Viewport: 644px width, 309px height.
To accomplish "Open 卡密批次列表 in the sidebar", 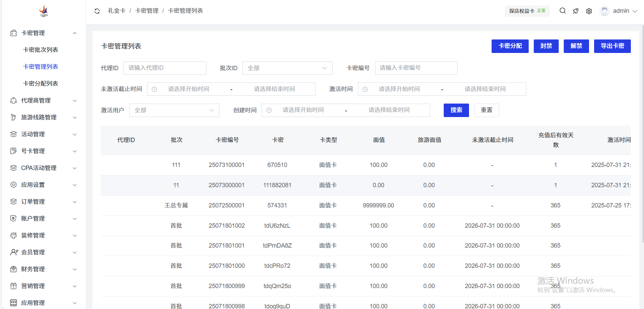I will tap(40, 50).
